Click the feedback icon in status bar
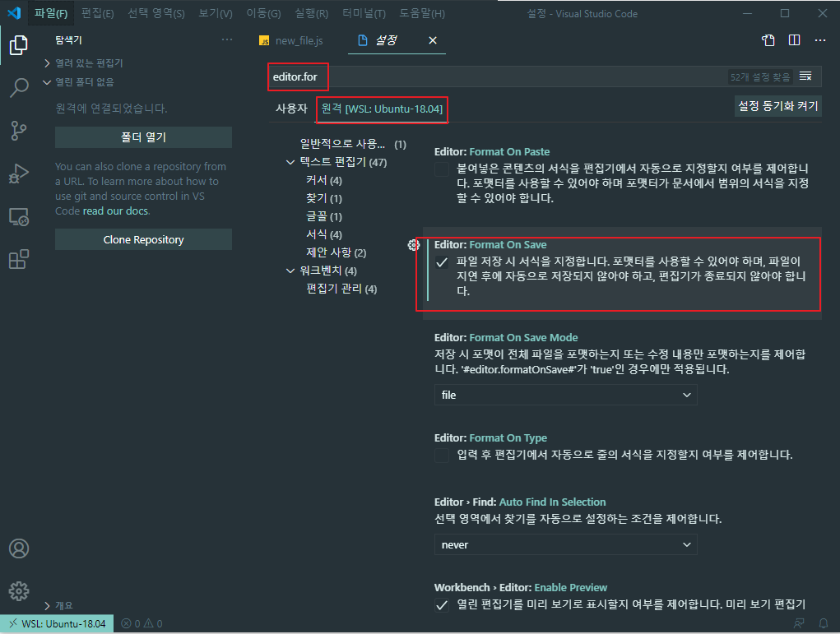The image size is (840, 634). (800, 623)
